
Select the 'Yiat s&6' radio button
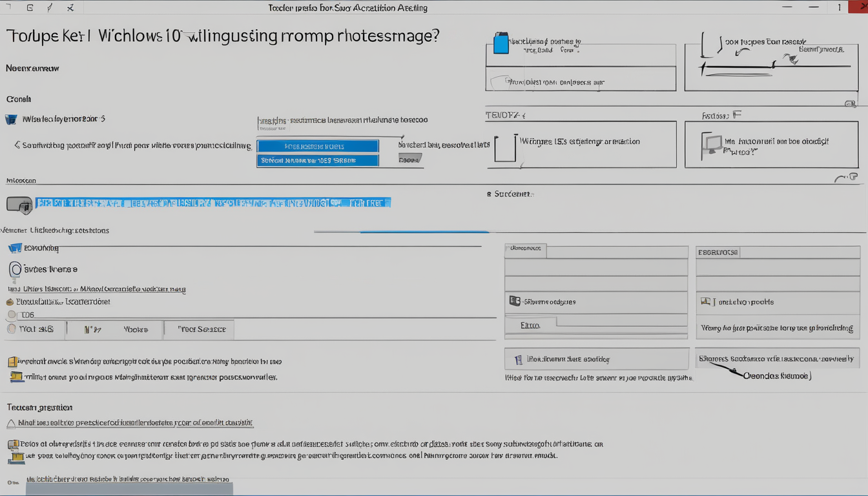pos(11,329)
